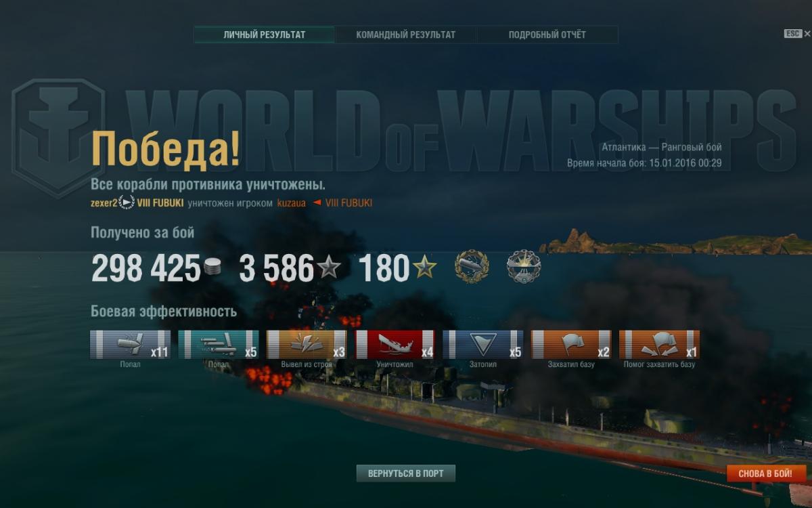Open the Командный результат tab
This screenshot has width=812, height=508.
[406, 35]
